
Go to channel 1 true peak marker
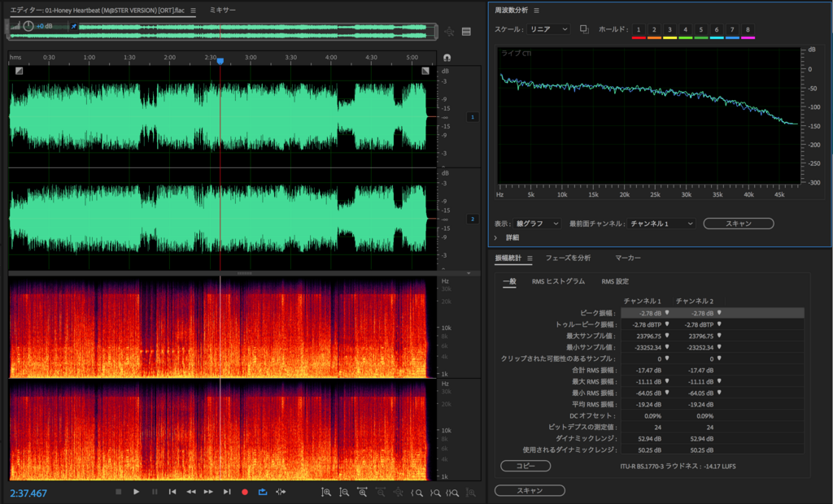(x=667, y=324)
